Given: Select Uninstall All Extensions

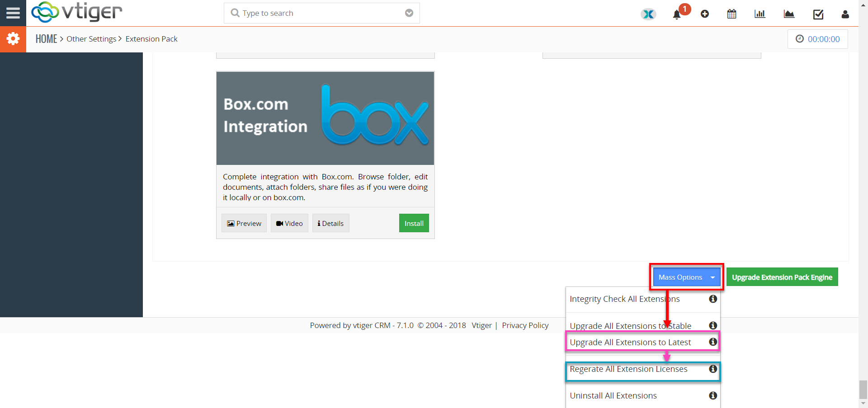Looking at the screenshot, I should 613,396.
